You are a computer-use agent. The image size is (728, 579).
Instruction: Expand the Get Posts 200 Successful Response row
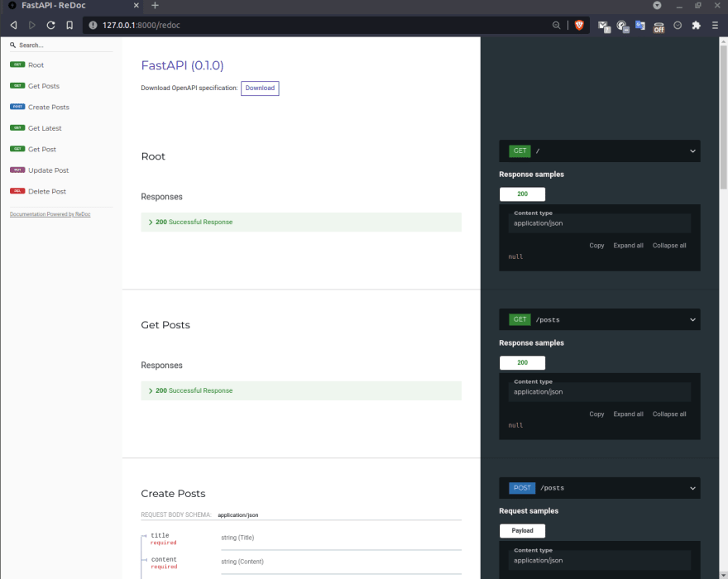[x=301, y=390]
